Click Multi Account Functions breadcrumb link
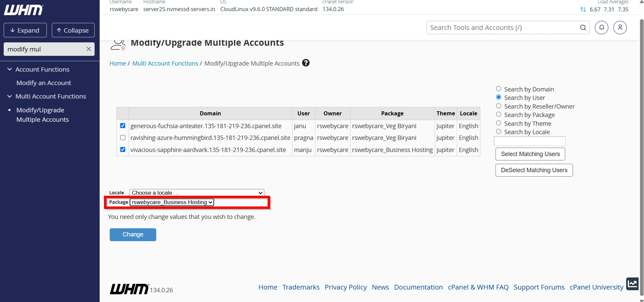 pos(165,63)
